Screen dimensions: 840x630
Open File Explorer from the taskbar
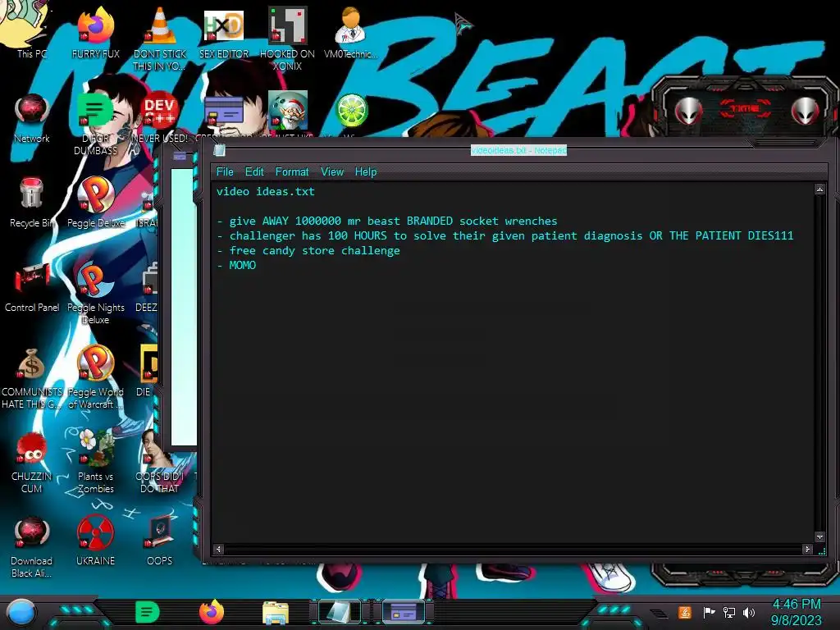tap(276, 613)
